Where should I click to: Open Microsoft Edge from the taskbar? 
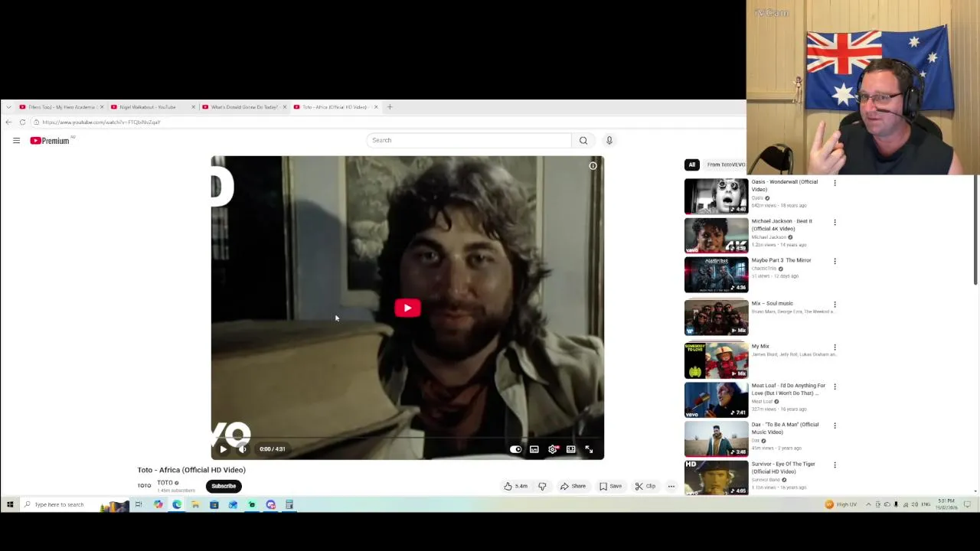(x=177, y=504)
